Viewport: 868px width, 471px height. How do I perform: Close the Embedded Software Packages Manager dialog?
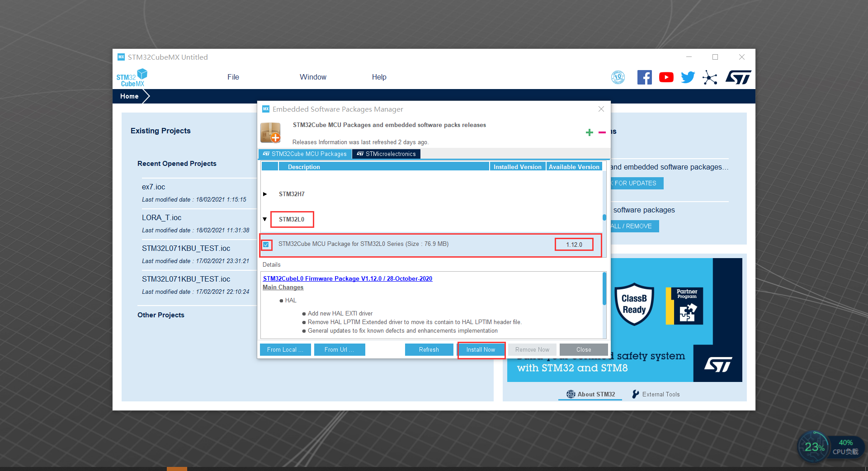(601, 109)
